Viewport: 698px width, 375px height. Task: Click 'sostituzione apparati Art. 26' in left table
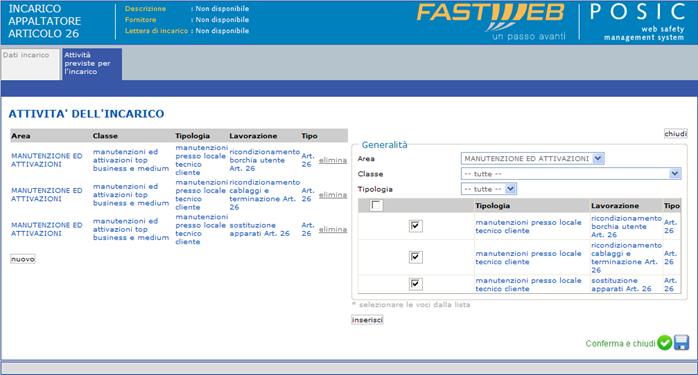point(260,229)
